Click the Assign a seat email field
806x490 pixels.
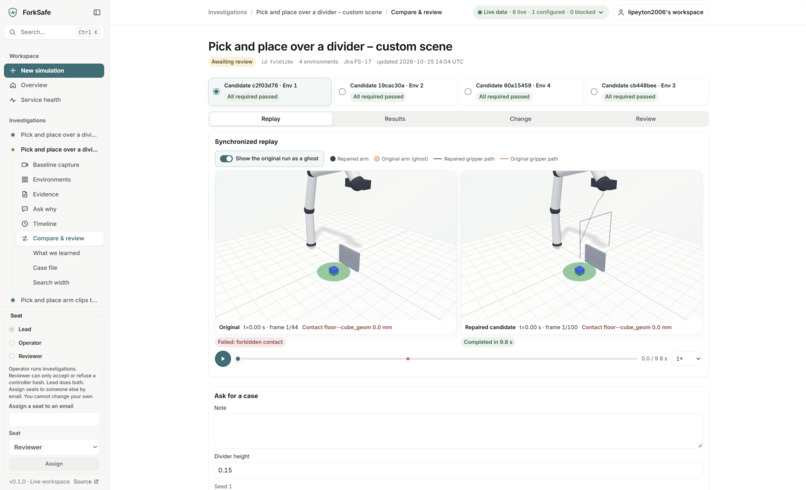click(x=54, y=420)
